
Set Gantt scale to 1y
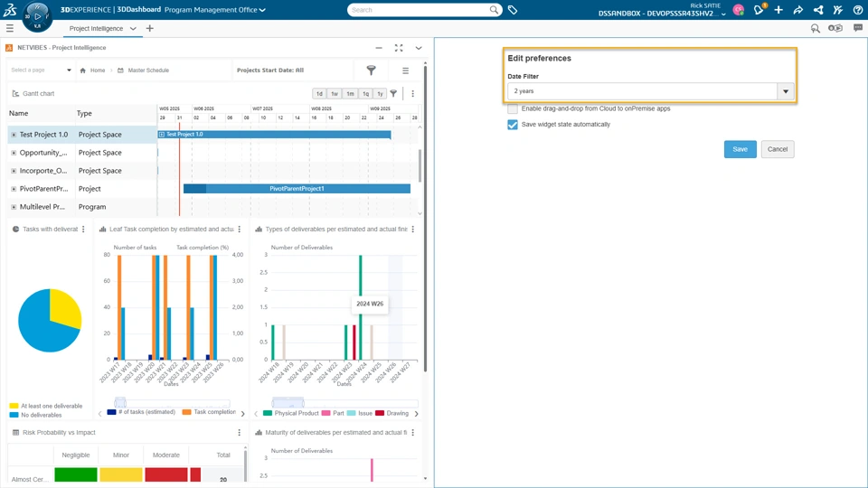(x=381, y=93)
